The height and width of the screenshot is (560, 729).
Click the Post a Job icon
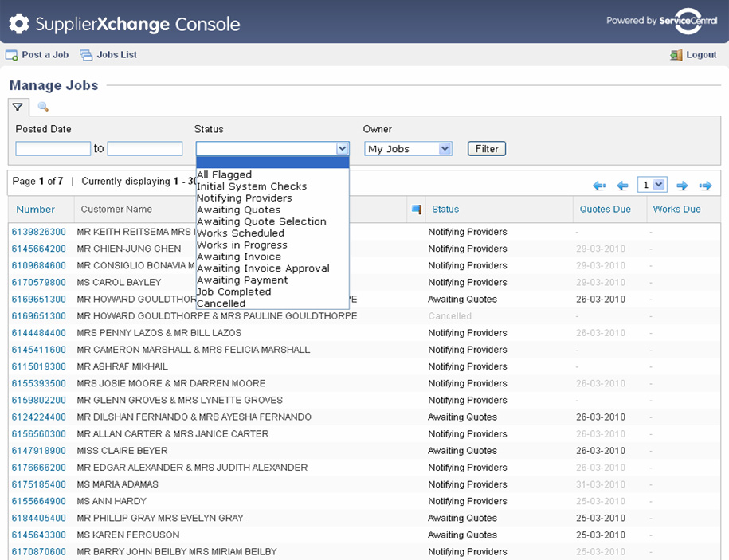(x=12, y=55)
